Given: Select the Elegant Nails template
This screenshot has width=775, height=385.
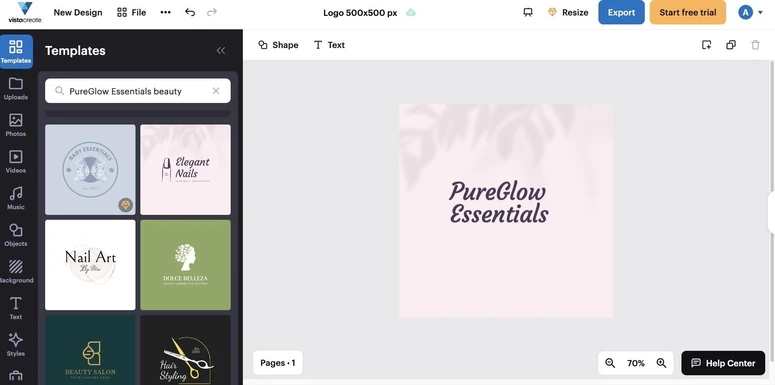Looking at the screenshot, I should [x=185, y=170].
